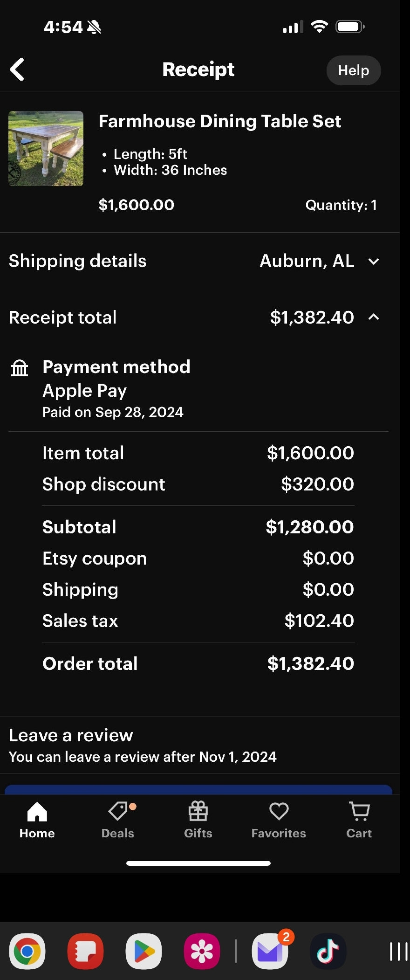The height and width of the screenshot is (980, 410).
Task: Open the Help button
Action: 354,70
